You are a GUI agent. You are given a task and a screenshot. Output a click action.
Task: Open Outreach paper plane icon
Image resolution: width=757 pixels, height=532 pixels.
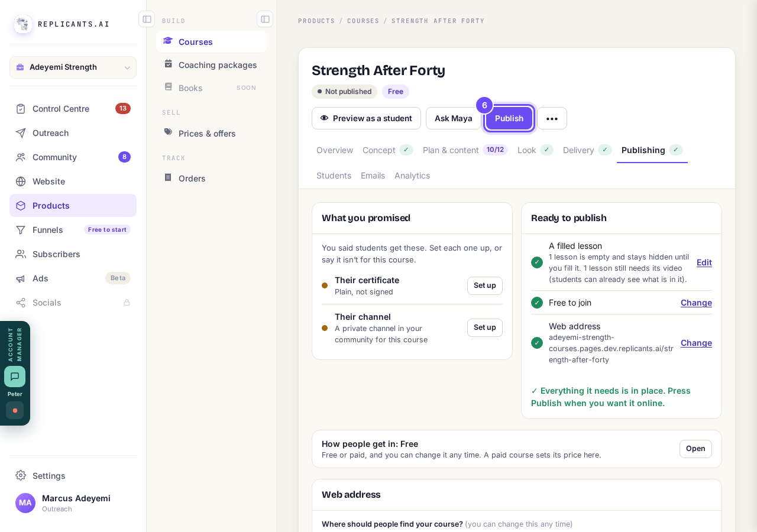(21, 133)
